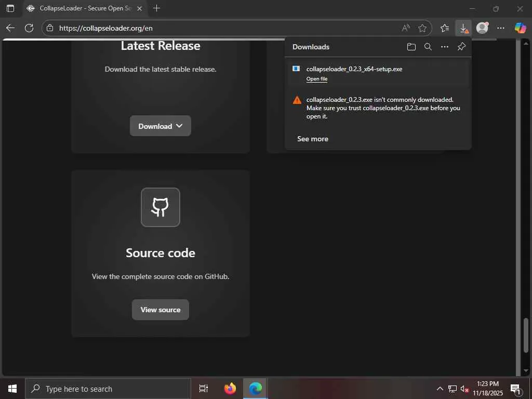The image size is (532, 399).
Task: Click collapseloader_0.2.3_x64-setup.exe filename
Action: click(x=354, y=69)
